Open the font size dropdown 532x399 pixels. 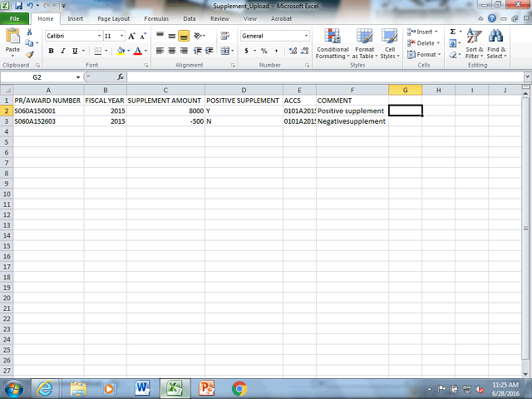tap(122, 36)
